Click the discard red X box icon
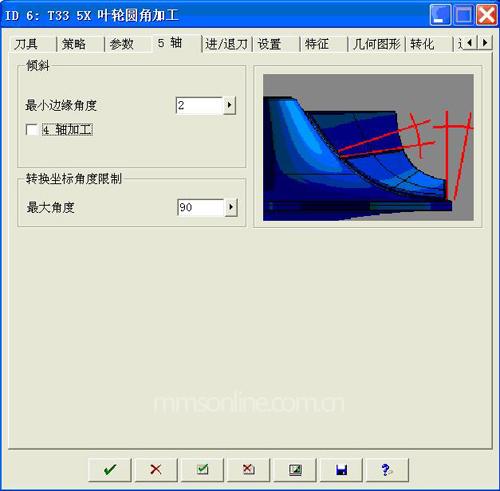The height and width of the screenshot is (491, 500). [249, 470]
